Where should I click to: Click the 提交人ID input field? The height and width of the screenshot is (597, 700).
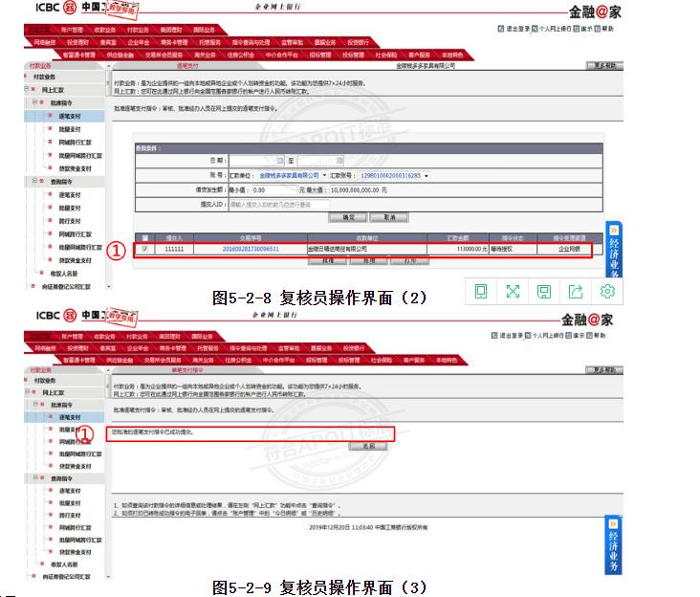coord(279,205)
